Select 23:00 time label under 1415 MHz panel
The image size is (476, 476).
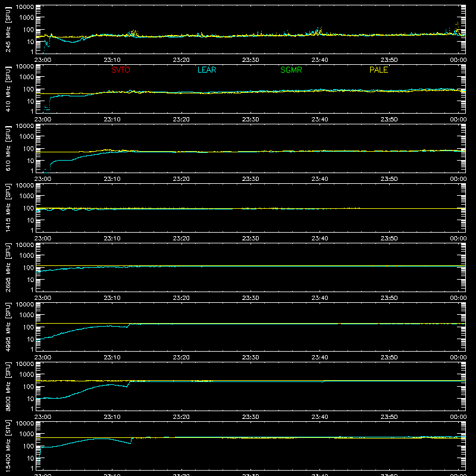43,239
